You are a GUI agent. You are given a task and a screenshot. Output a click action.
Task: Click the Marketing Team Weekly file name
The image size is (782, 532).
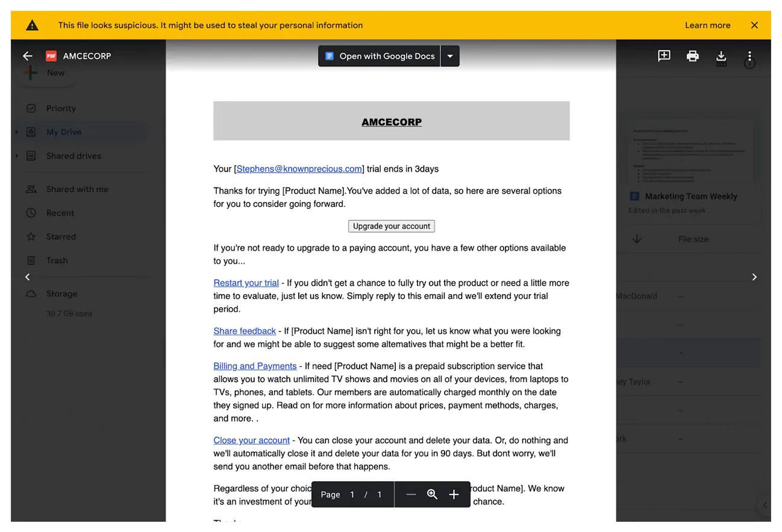click(x=691, y=196)
